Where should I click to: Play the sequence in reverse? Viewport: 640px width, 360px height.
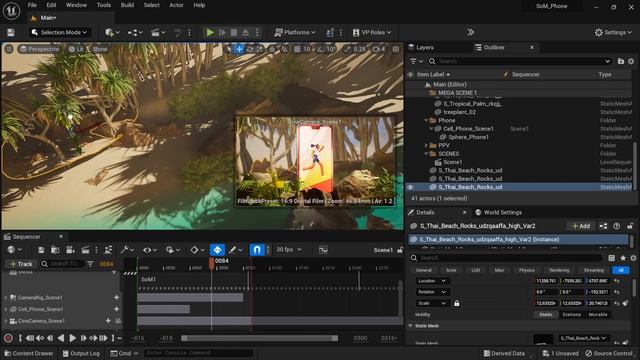coord(61,338)
